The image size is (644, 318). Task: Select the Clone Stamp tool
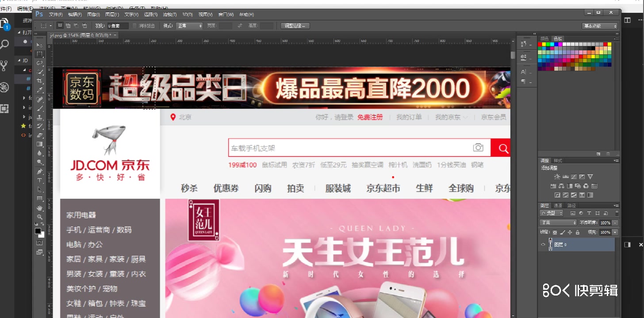(x=40, y=117)
